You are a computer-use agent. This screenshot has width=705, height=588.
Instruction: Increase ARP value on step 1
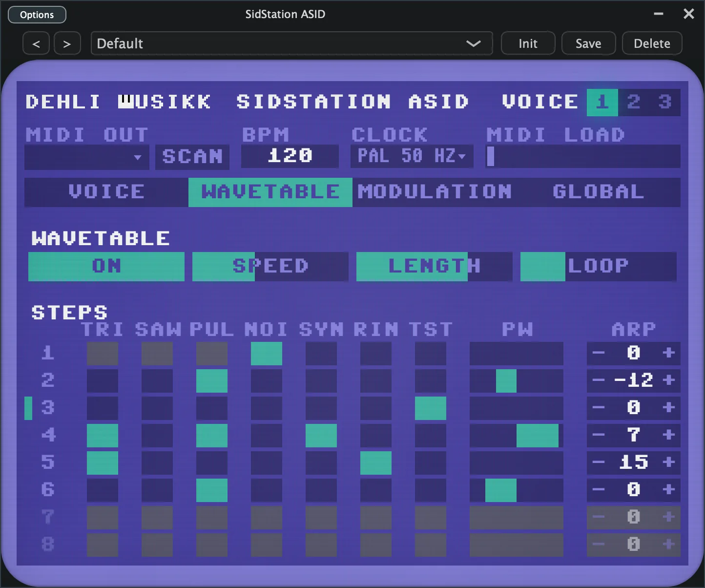[669, 353]
